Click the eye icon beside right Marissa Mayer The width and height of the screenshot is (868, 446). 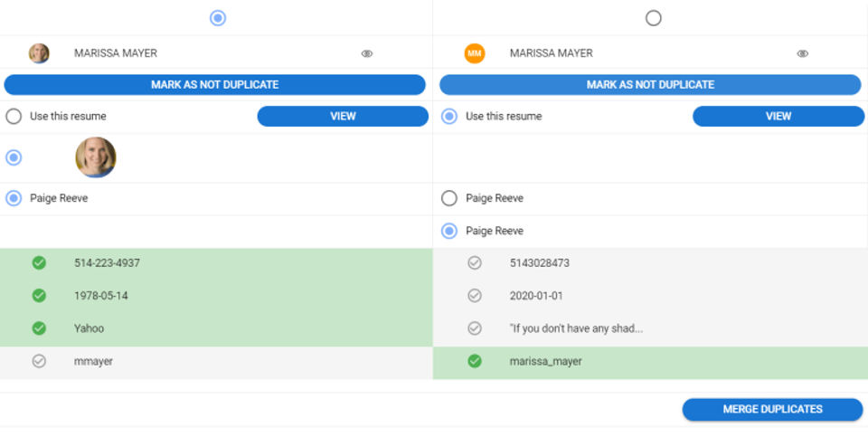click(802, 53)
